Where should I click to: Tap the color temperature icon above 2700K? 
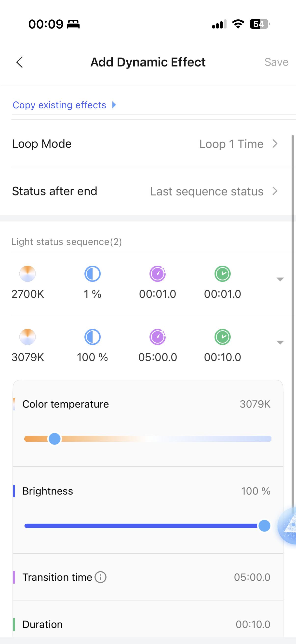[27, 274]
